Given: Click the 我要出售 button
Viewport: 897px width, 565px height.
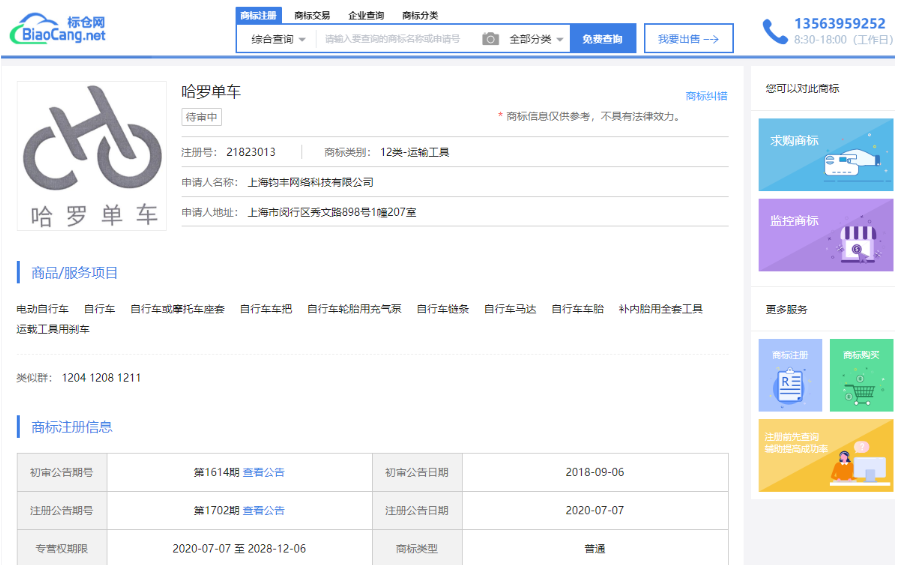Looking at the screenshot, I should [x=688, y=38].
